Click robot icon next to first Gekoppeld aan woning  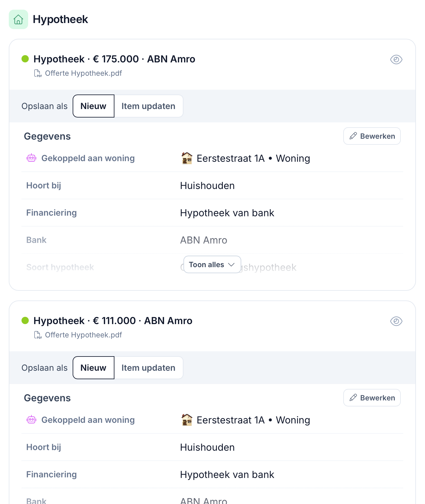pos(31,158)
